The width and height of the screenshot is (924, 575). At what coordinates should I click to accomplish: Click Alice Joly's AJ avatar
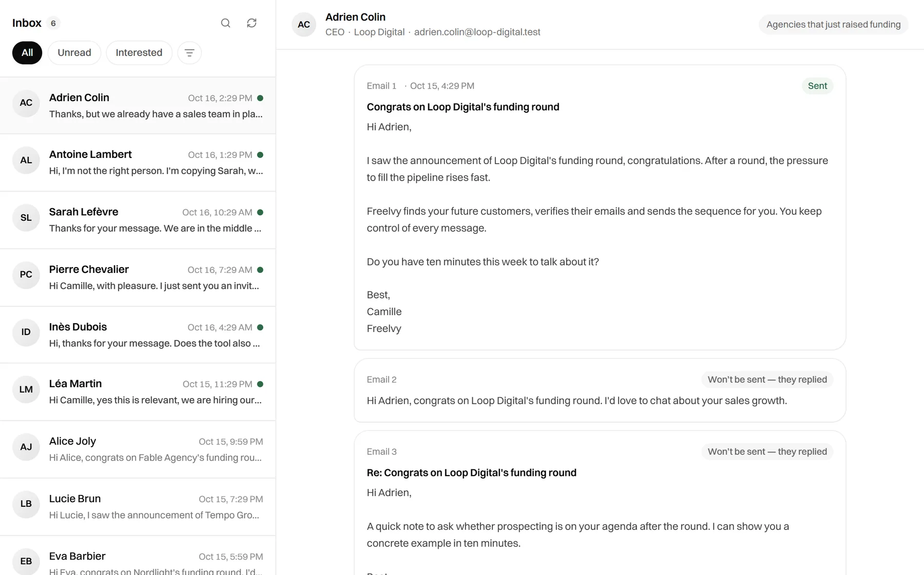[26, 447]
